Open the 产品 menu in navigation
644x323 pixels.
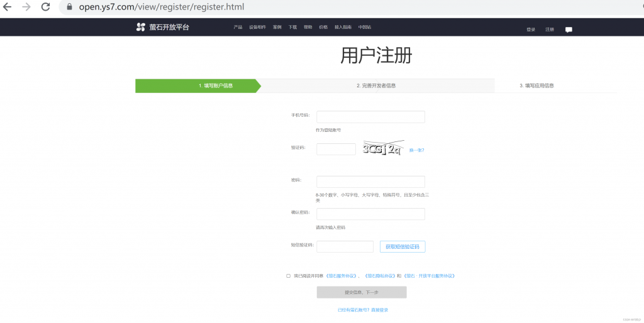(238, 27)
